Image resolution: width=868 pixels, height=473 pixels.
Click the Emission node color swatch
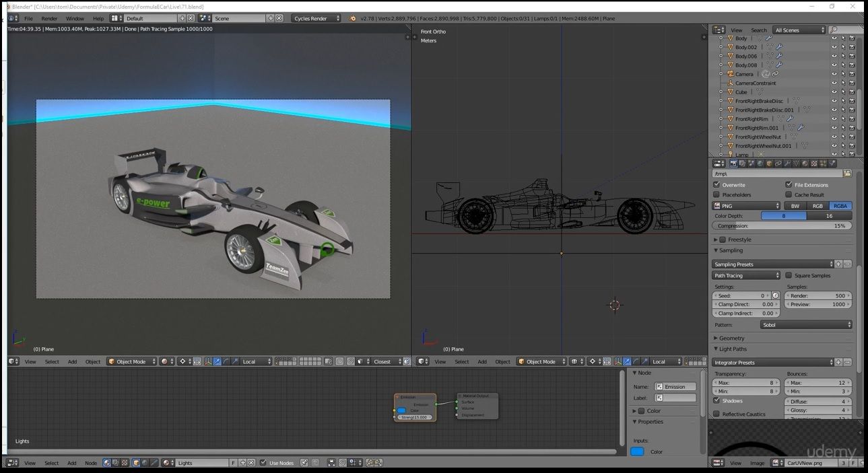402,410
